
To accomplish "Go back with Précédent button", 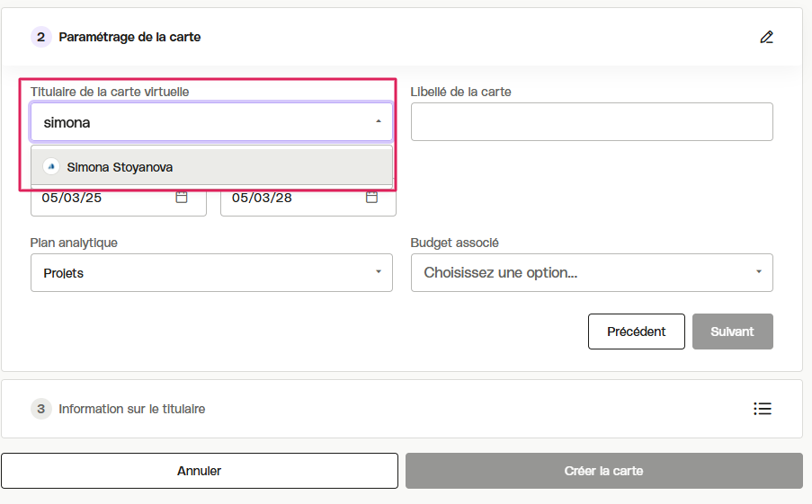I will (637, 332).
